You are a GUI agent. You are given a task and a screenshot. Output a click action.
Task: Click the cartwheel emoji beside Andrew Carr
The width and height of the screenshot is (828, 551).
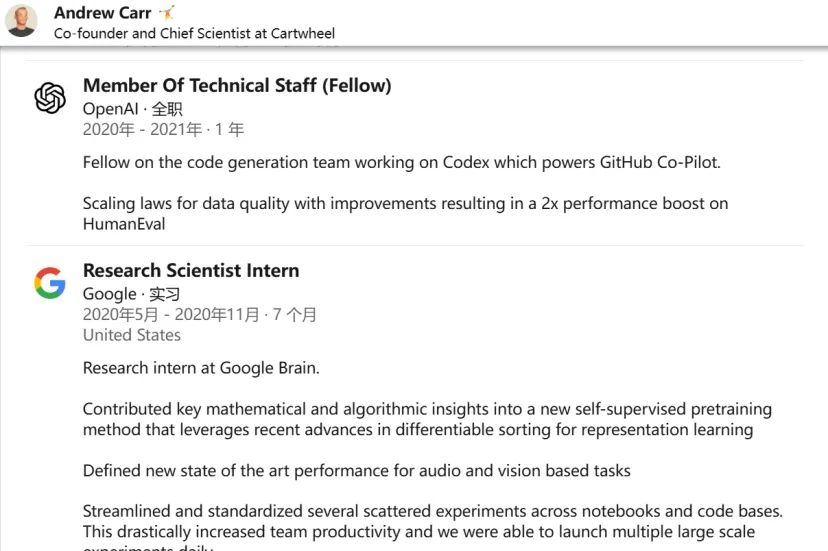167,12
